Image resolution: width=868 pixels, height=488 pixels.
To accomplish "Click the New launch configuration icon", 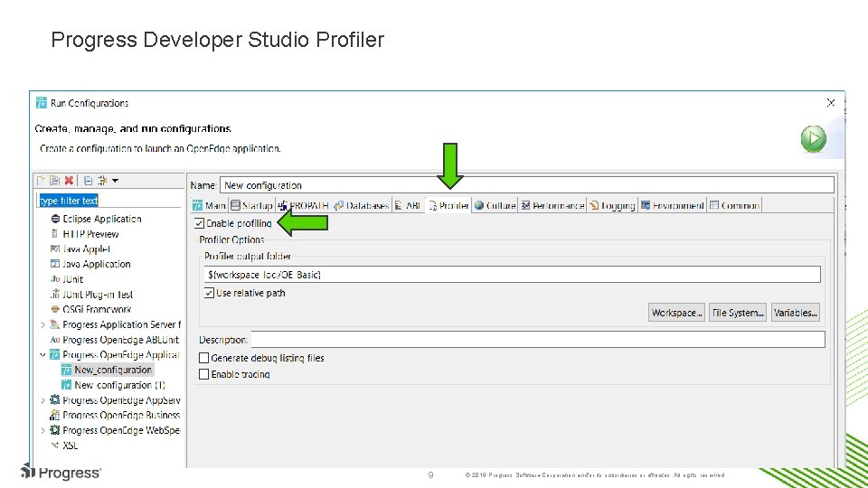I will click(x=41, y=181).
